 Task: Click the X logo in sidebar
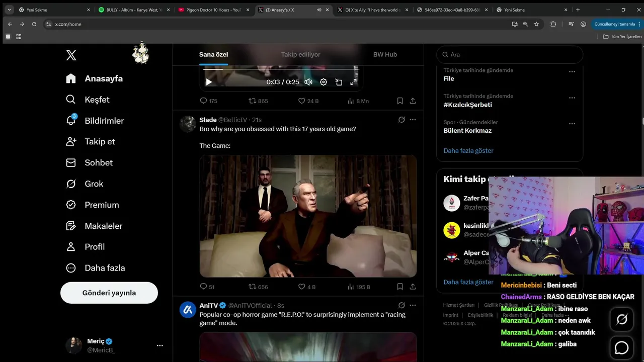(x=71, y=55)
